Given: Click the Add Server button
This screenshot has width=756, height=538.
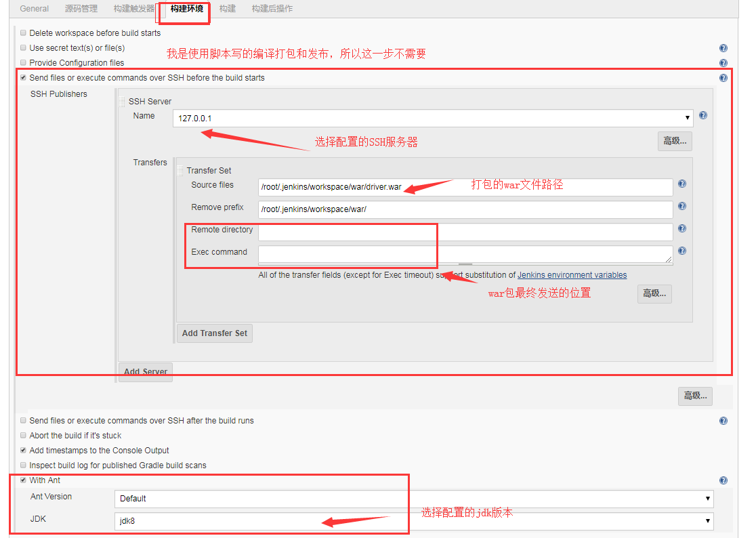Looking at the screenshot, I should coord(146,372).
